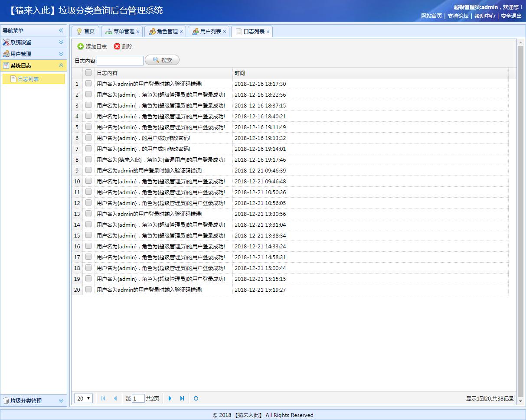Check the checkbox on log row 1
The height and width of the screenshot is (420, 526).
click(x=88, y=84)
